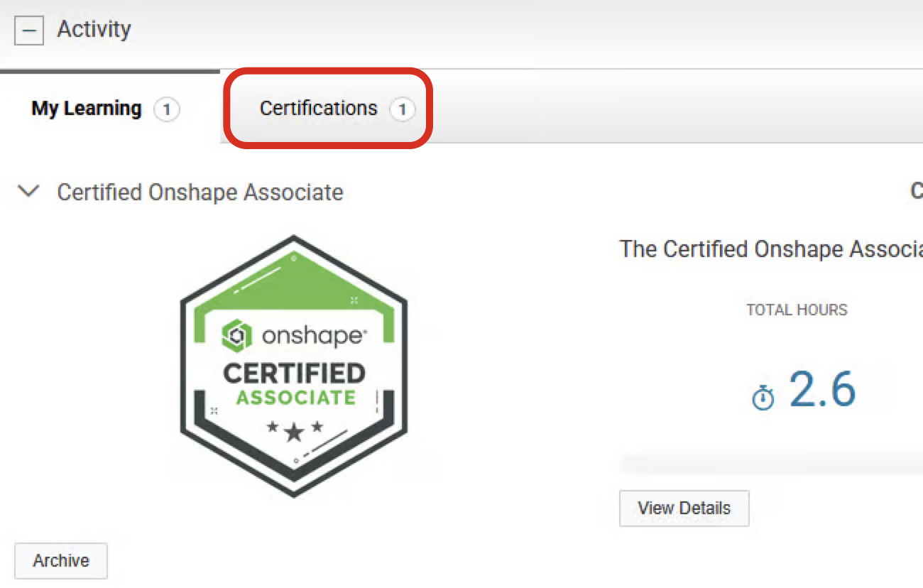This screenshot has width=923, height=588.
Task: Click the Onshape logo icon in badge
Action: [237, 334]
